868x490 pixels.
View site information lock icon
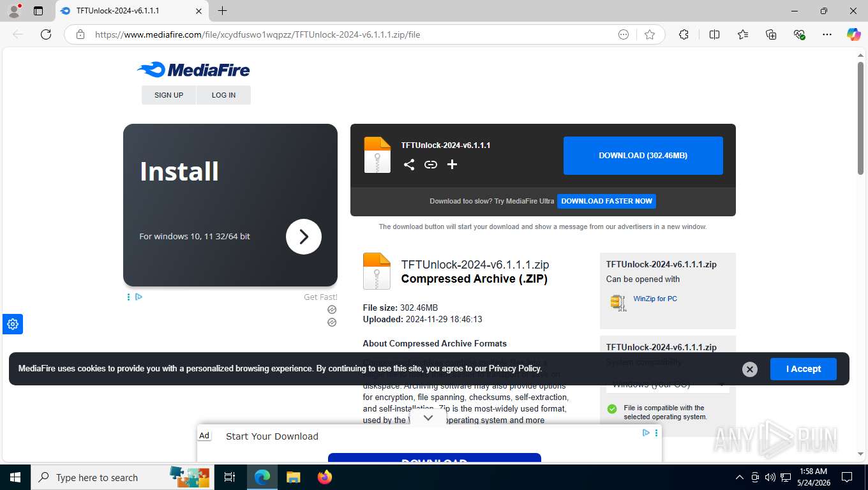80,34
